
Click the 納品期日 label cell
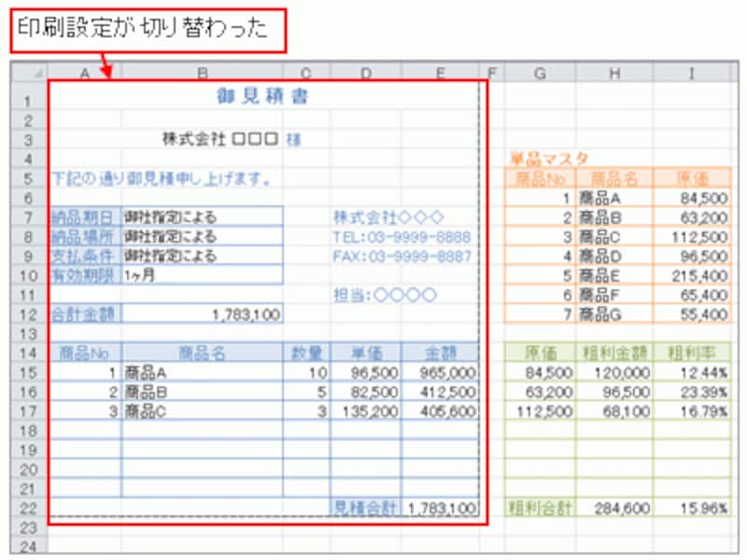[85, 217]
